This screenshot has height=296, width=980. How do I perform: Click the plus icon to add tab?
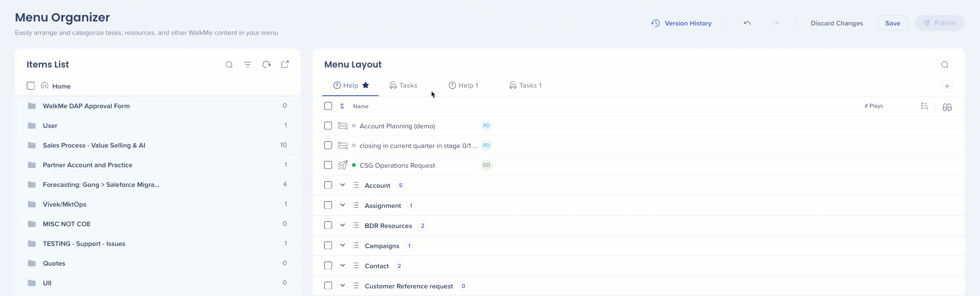tap(947, 86)
